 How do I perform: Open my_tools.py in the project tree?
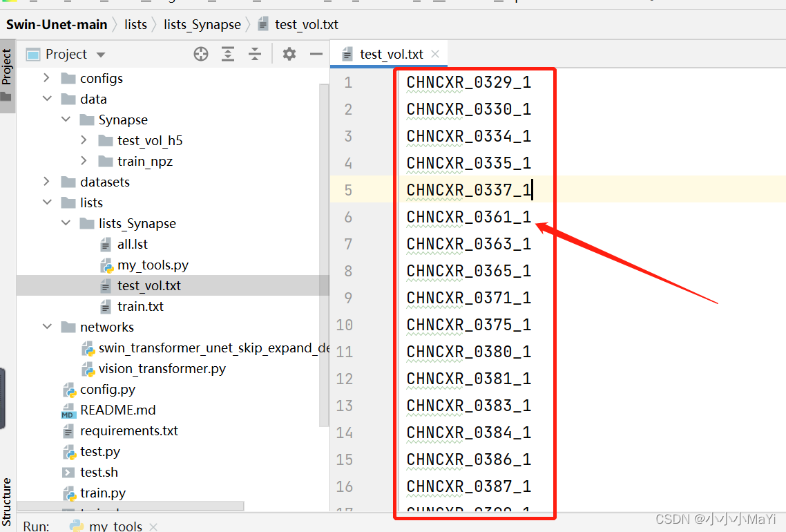tap(153, 265)
